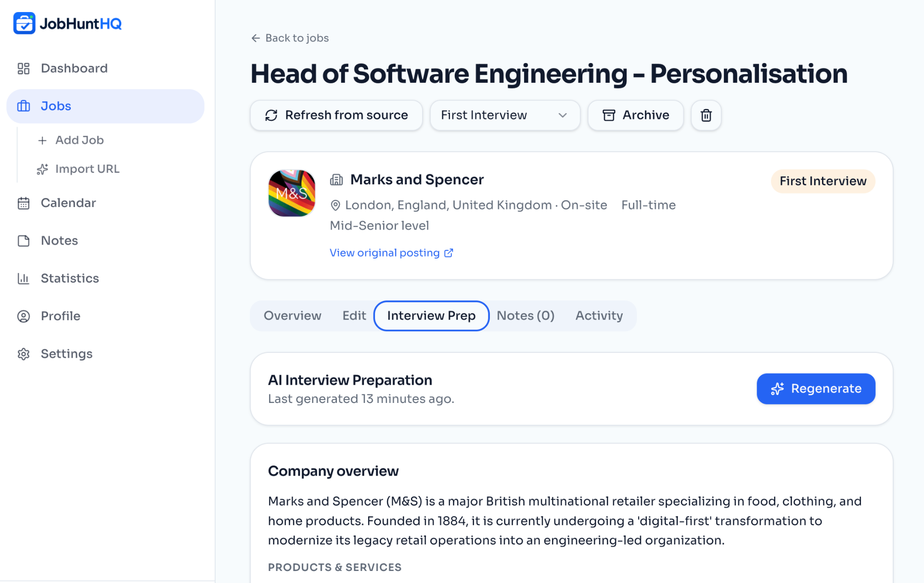The height and width of the screenshot is (583, 924).
Task: Click the Notes page icon in sidebar
Action: [24, 241]
